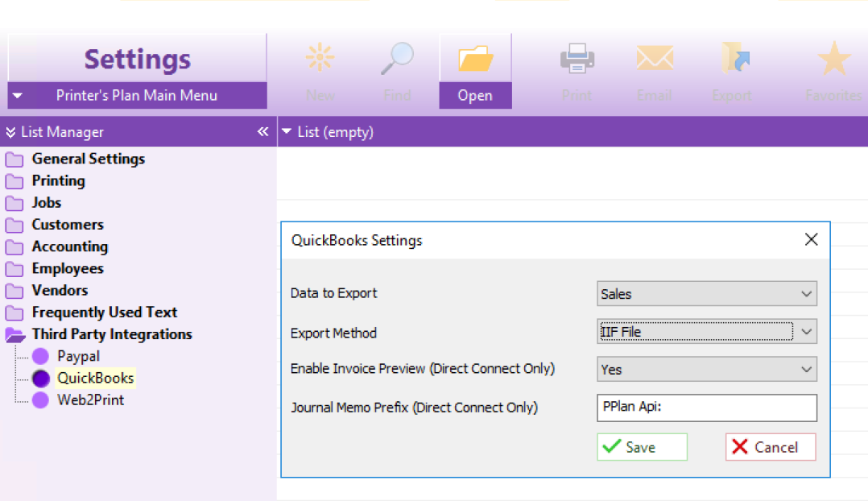The height and width of the screenshot is (501, 868).
Task: Expand the List Manager double-arrow header
Action: (x=10, y=132)
